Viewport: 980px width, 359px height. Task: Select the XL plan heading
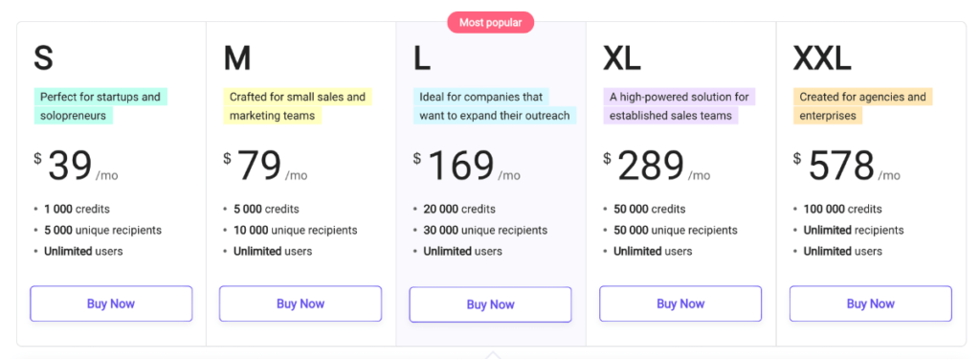coord(622,58)
